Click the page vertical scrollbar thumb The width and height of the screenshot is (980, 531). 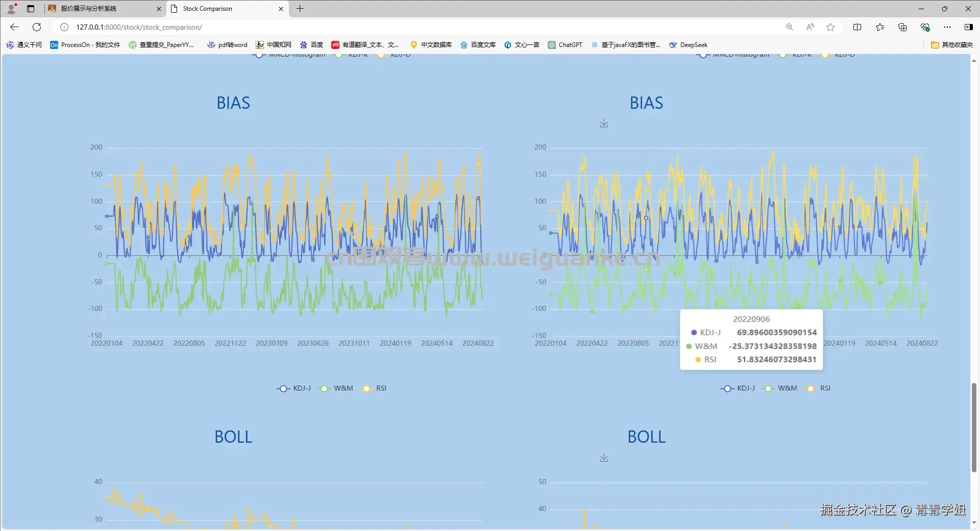(974, 427)
